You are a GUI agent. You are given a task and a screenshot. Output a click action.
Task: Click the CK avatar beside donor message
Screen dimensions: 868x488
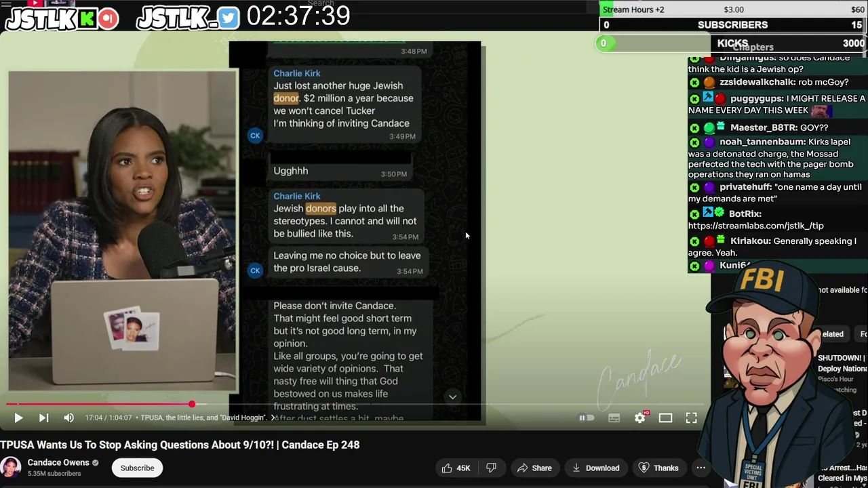pyautogui.click(x=255, y=136)
